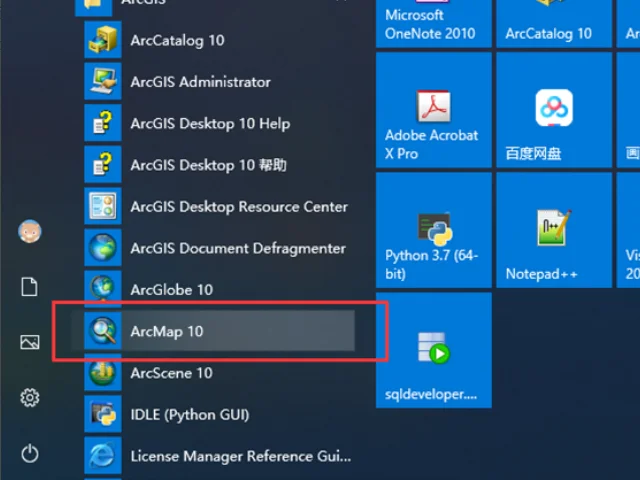Open the 百度网盘 tile
This screenshot has width=640, height=480.
[x=553, y=110]
